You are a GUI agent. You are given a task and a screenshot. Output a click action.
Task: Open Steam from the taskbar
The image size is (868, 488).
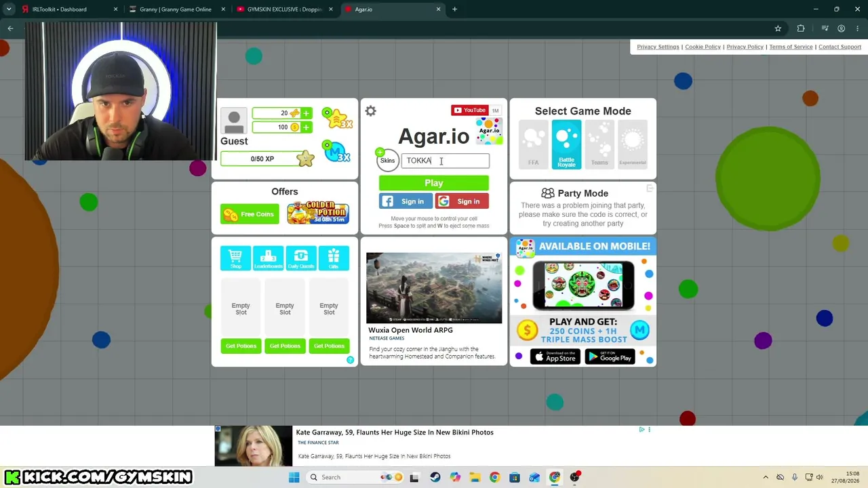point(435,477)
